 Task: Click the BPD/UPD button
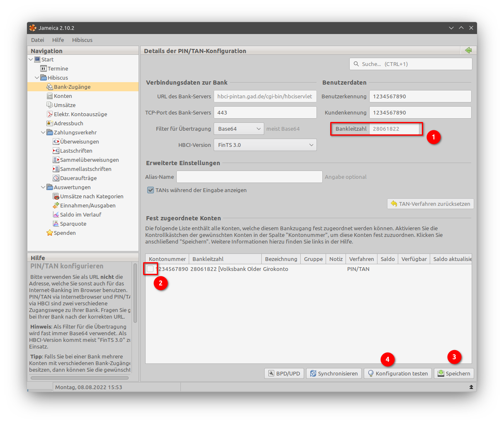click(284, 373)
